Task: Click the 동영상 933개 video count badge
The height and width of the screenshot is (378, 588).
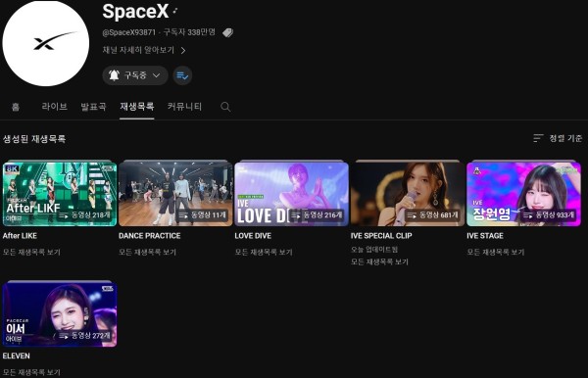Action: click(x=549, y=215)
